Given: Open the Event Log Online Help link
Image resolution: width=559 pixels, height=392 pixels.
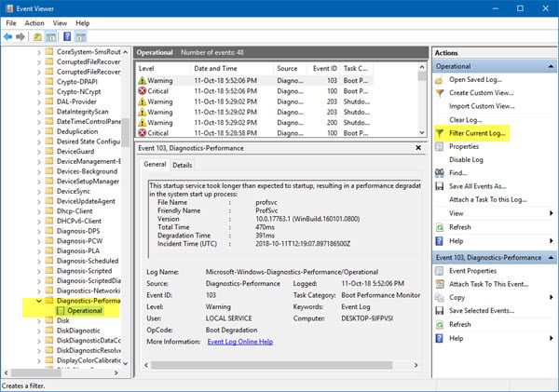Looking at the screenshot, I should point(240,342).
